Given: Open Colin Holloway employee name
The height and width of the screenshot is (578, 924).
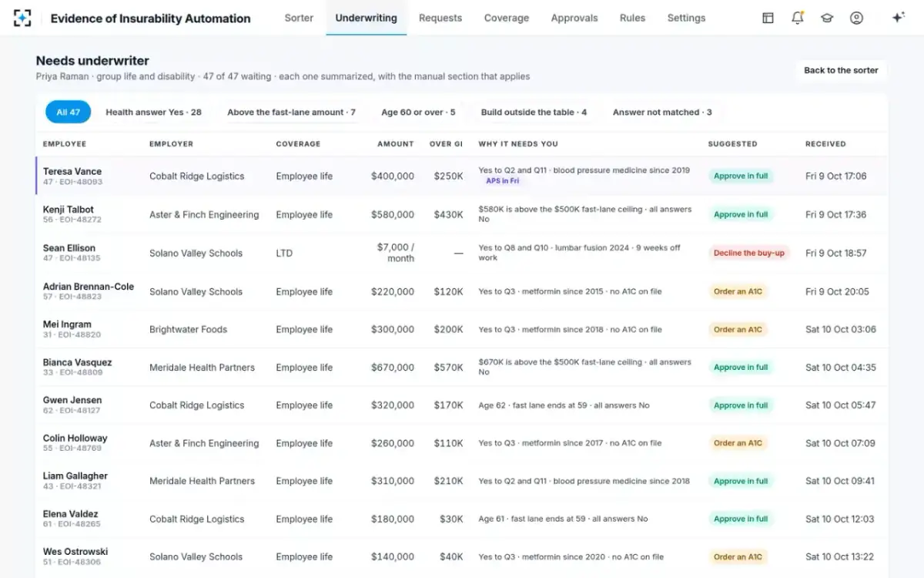Looking at the screenshot, I should click(x=75, y=438).
